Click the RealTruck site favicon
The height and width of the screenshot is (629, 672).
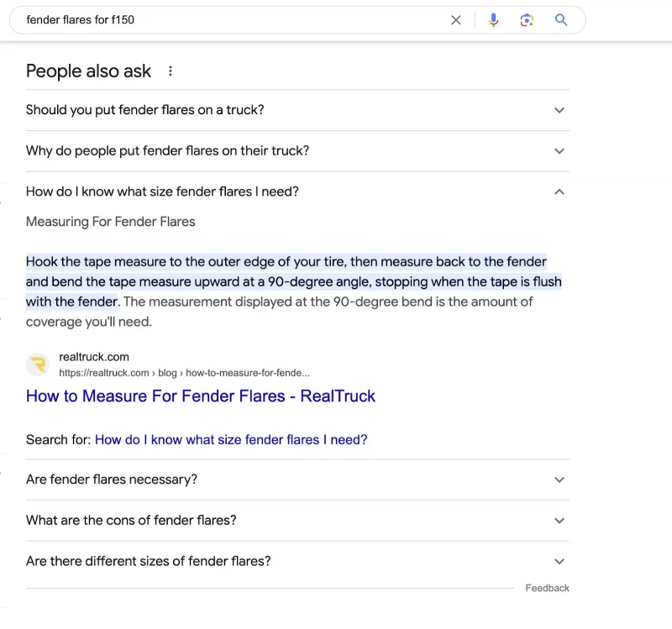[38, 364]
